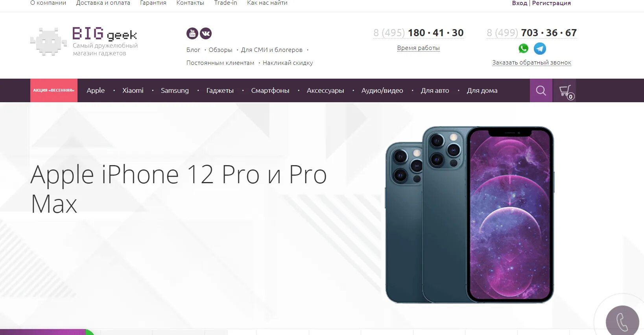
Task: Click the WhatsApp contact icon
Action: click(x=523, y=48)
